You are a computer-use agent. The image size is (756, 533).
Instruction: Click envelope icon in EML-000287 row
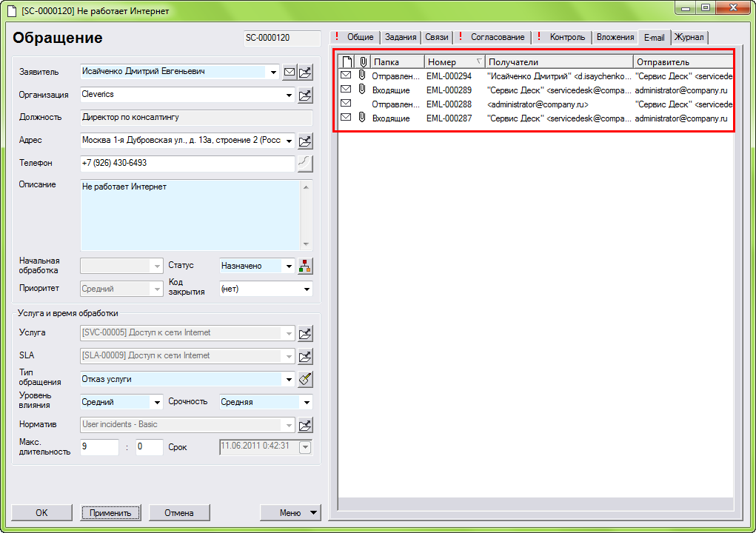[346, 117]
